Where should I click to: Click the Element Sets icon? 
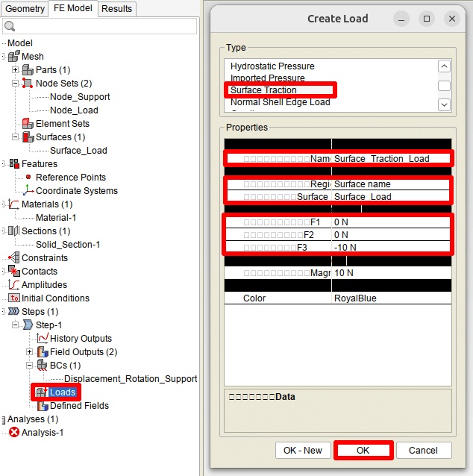click(28, 124)
